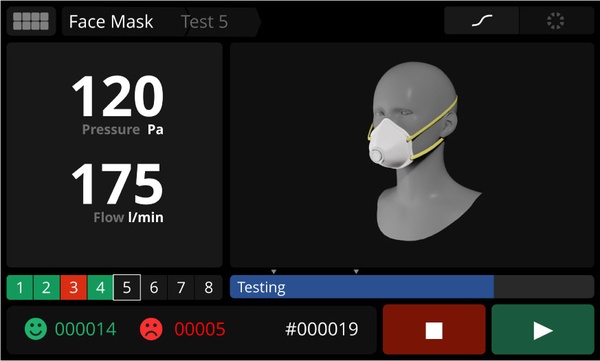This screenshot has width=600, height=361.
Task: Open the grid menu icon
Action: pos(31,21)
